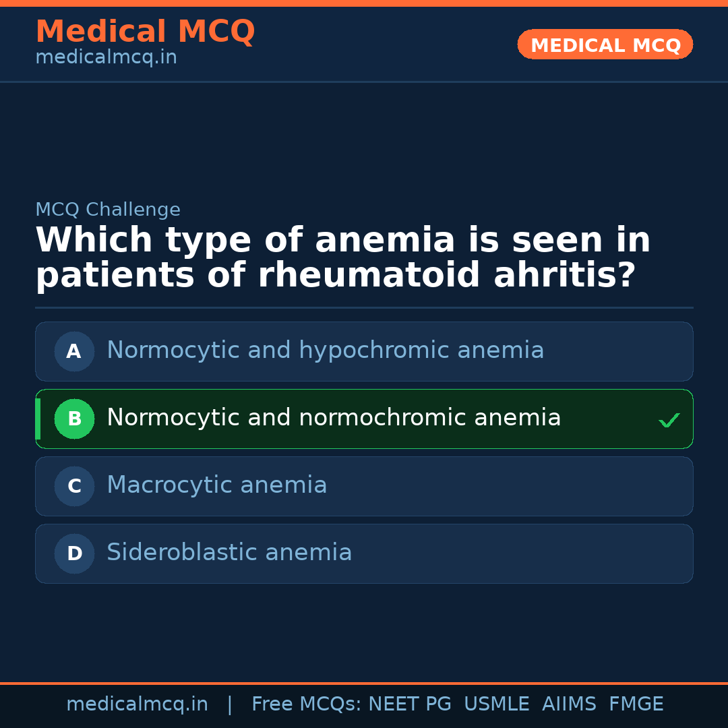Open the Medical MCQ header title
This screenshot has height=728, width=728.
pos(145,32)
